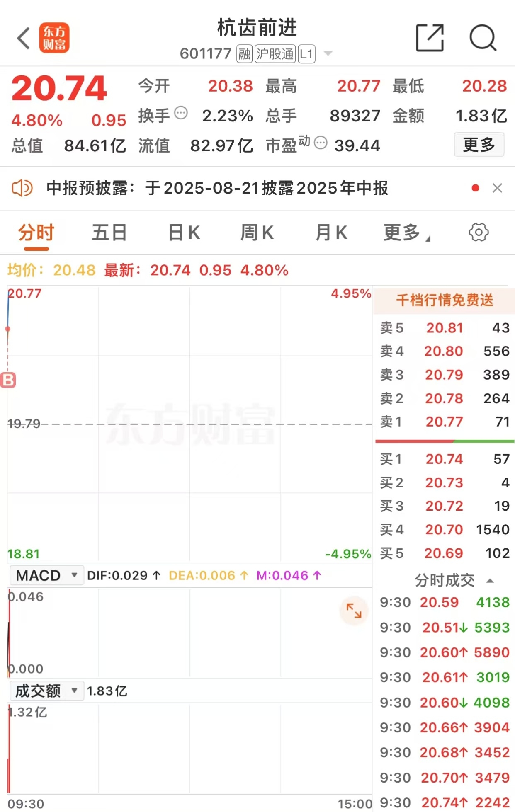This screenshot has height=812, width=515.
Task: Tap the 总值 84.61亿 market cap value
Action: 69,145
